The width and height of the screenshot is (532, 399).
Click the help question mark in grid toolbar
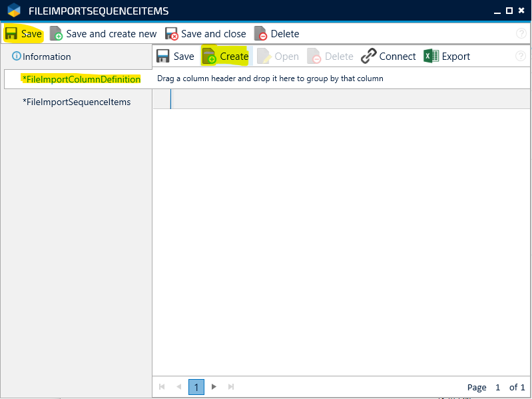(x=521, y=57)
